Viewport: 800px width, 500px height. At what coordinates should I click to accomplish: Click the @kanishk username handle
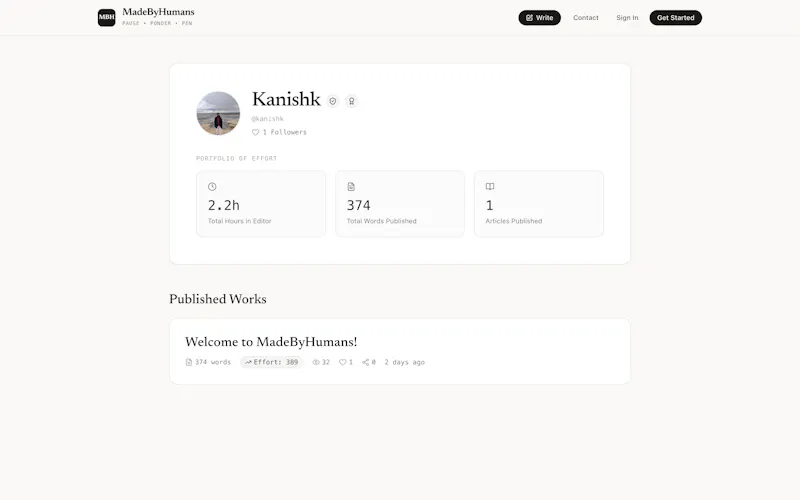pos(268,118)
